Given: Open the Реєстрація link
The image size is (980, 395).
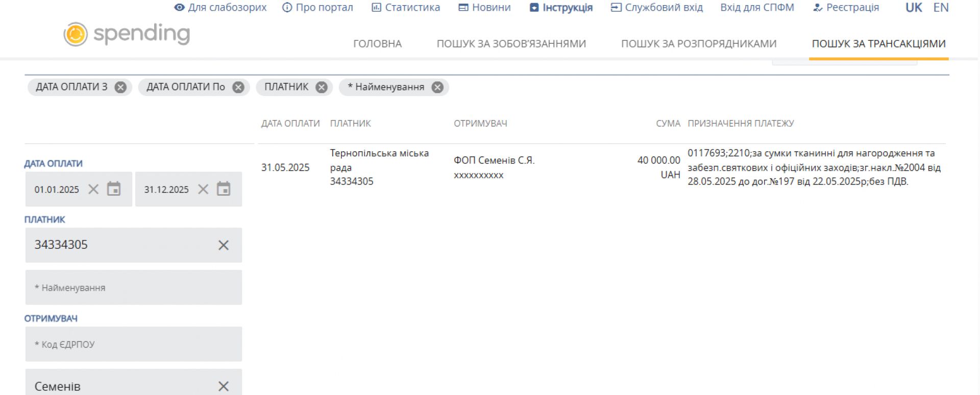Looking at the screenshot, I should [x=846, y=8].
